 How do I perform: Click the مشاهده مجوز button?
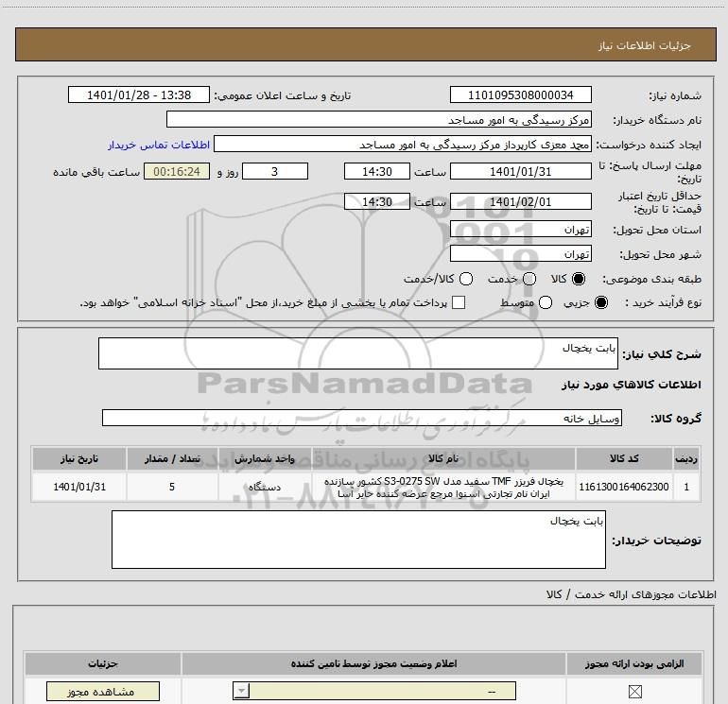(103, 692)
